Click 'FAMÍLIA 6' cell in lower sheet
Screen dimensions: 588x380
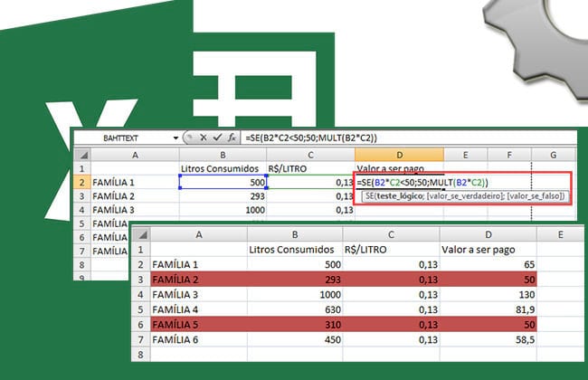pyautogui.click(x=199, y=339)
